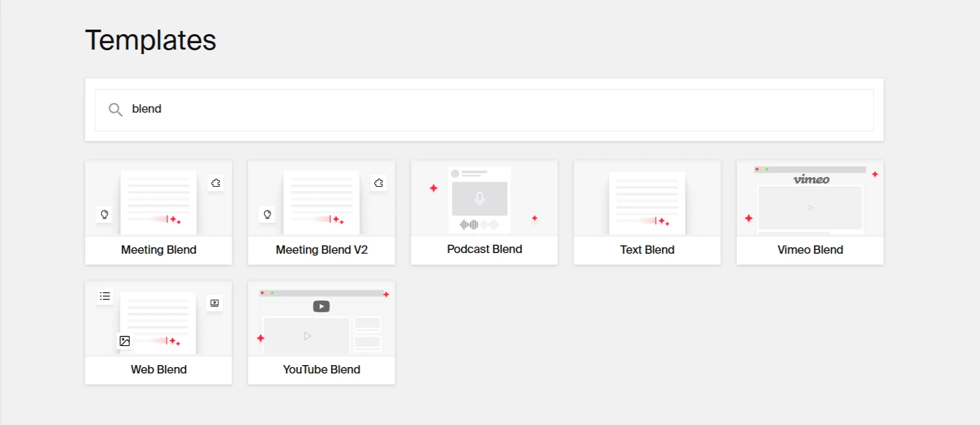
Task: Click the cloud icon on Meeting Blend card
Action: tap(216, 183)
